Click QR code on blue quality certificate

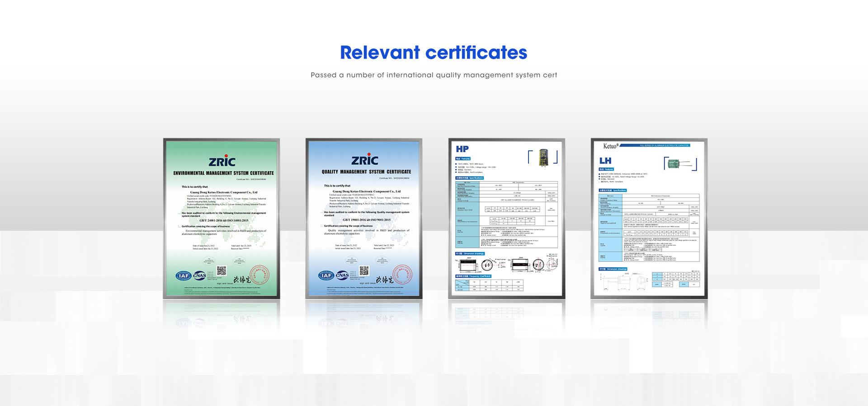pyautogui.click(x=364, y=271)
